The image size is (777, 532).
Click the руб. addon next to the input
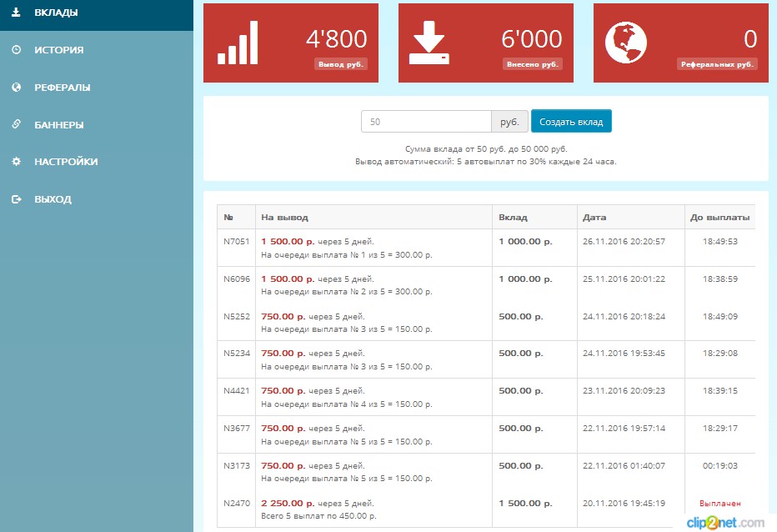click(x=509, y=122)
